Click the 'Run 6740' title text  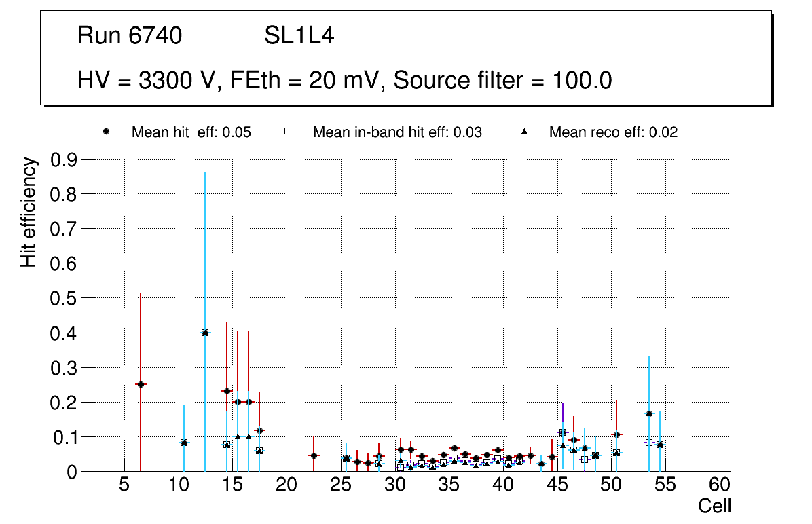point(130,36)
